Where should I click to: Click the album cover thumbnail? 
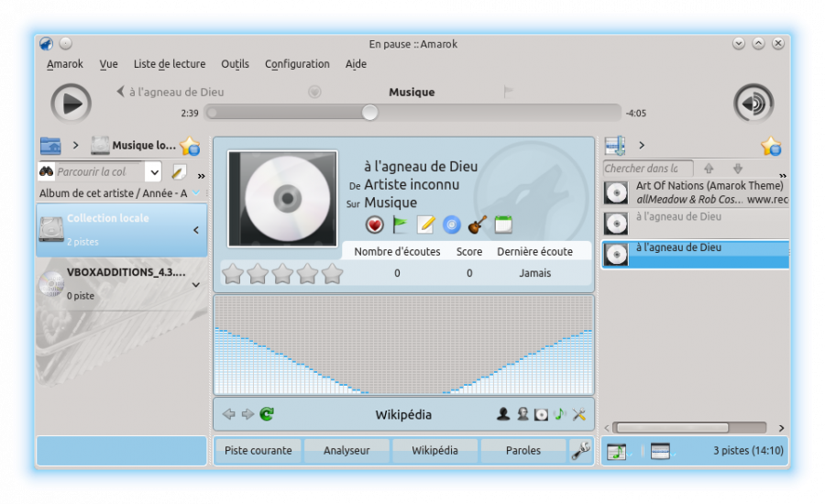pos(282,199)
